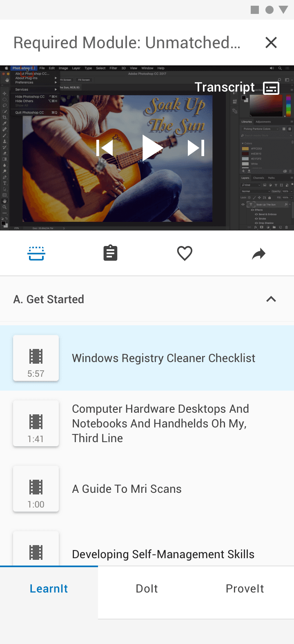The image size is (294, 644).
Task: Open A Guide To Mri Scans lesson
Action: (147, 489)
